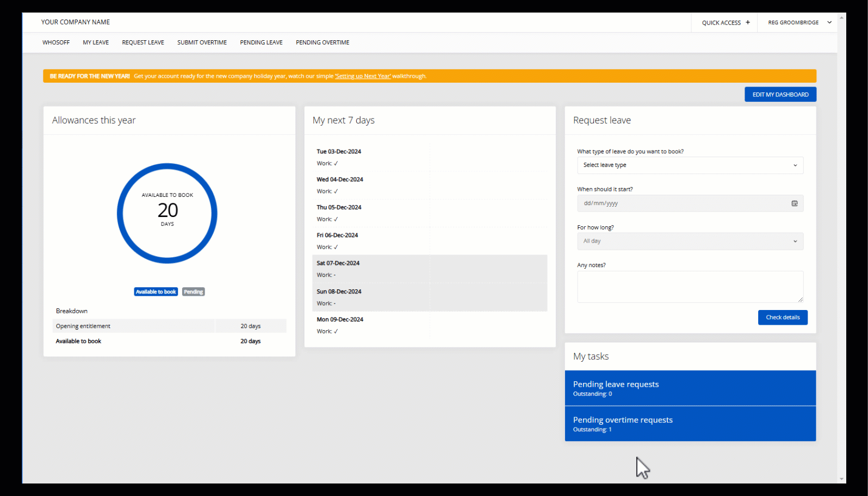This screenshot has height=496, width=868.
Task: Select the Mon 09-Dec-2024 row
Action: [x=430, y=325]
